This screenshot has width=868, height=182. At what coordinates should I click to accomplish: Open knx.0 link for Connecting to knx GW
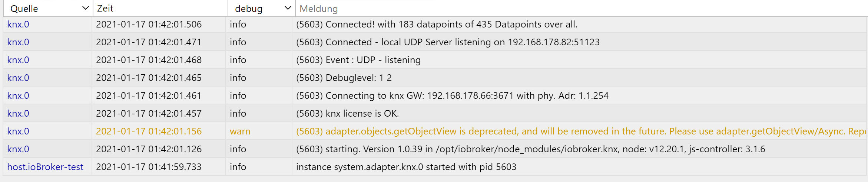18,96
